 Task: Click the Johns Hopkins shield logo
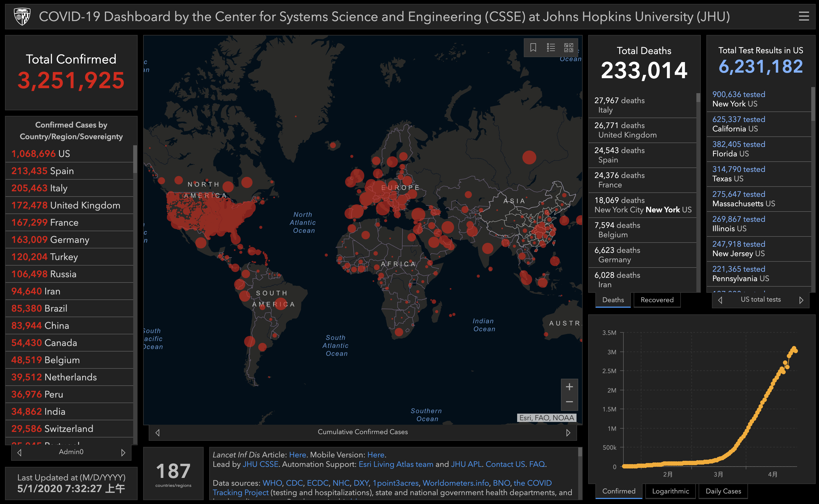22,16
